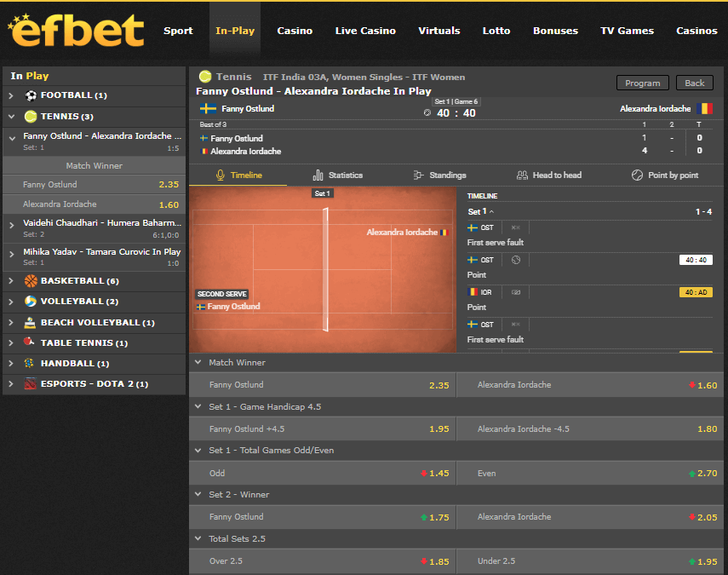Click the football soccer ball icon
This screenshot has height=575, width=728.
[31, 95]
